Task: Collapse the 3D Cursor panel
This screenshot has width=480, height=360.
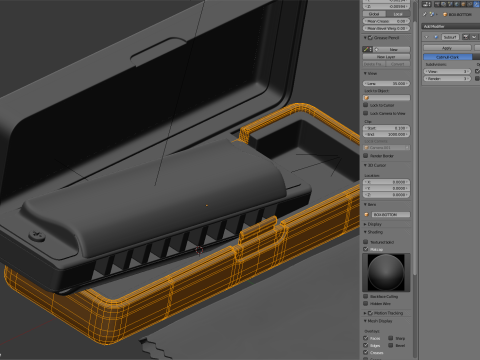Action: click(365, 165)
